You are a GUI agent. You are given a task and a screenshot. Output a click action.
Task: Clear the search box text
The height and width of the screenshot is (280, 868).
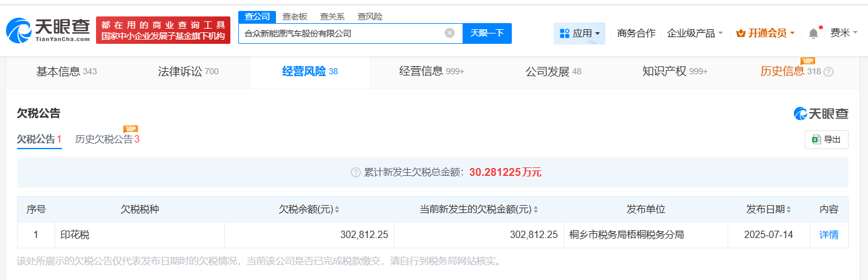click(x=450, y=33)
